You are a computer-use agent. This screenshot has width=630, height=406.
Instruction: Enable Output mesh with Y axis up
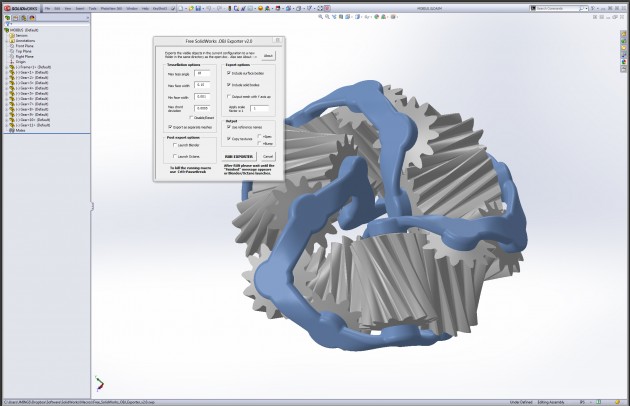229,96
